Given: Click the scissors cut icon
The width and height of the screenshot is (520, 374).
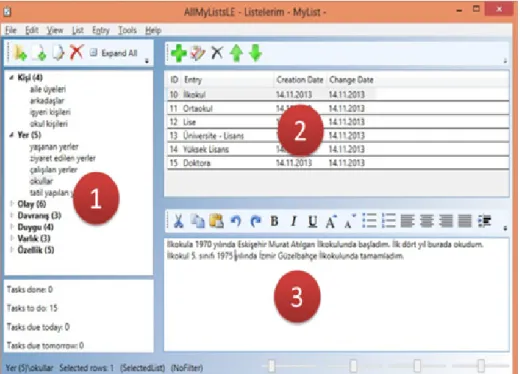Looking at the screenshot, I should coord(178,221).
